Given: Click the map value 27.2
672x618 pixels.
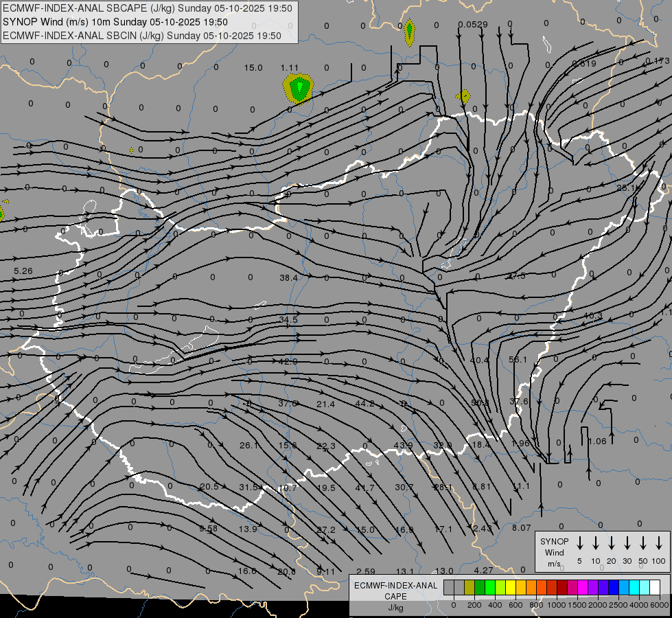Looking at the screenshot, I should point(326,529).
